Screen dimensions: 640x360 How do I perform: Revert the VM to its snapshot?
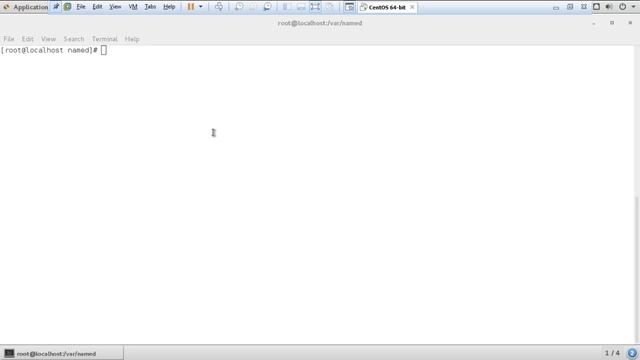pyautogui.click(x=253, y=7)
